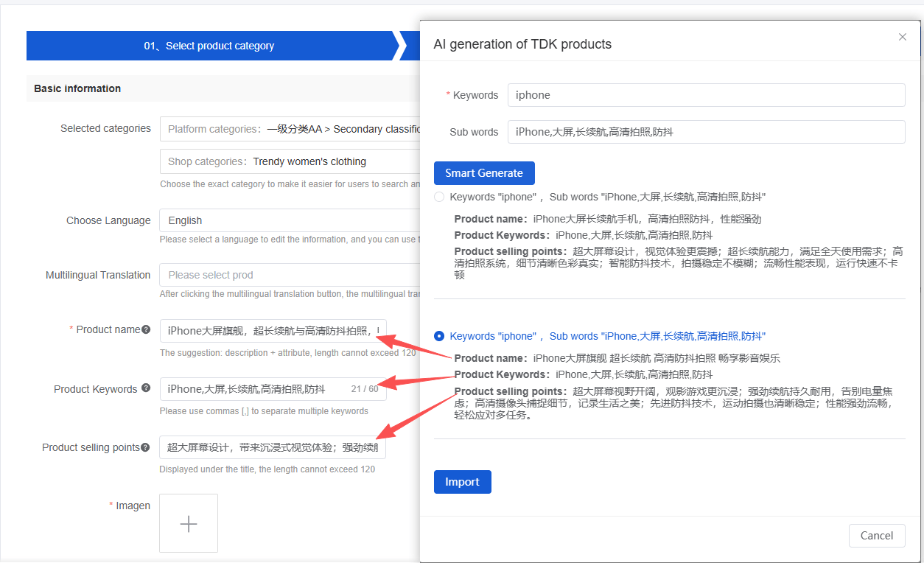Click second result's blue Keywords "iphone" heading
Screen dimensions: 924x563
[x=608, y=336]
